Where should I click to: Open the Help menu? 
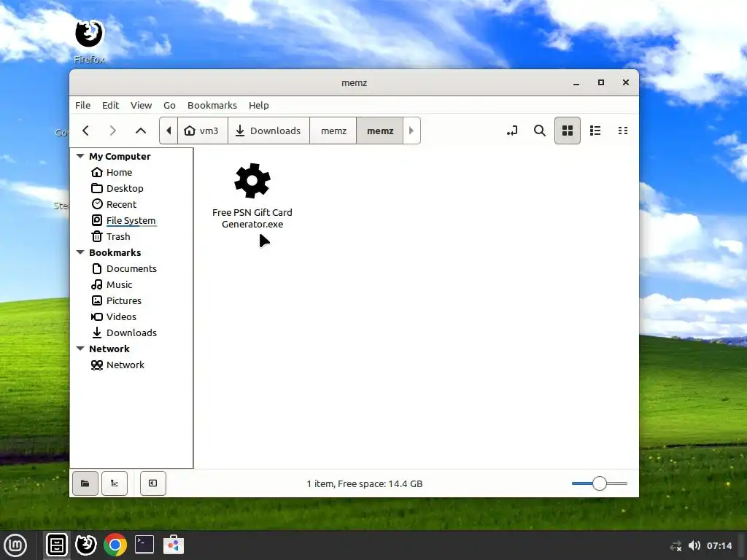[x=259, y=105]
